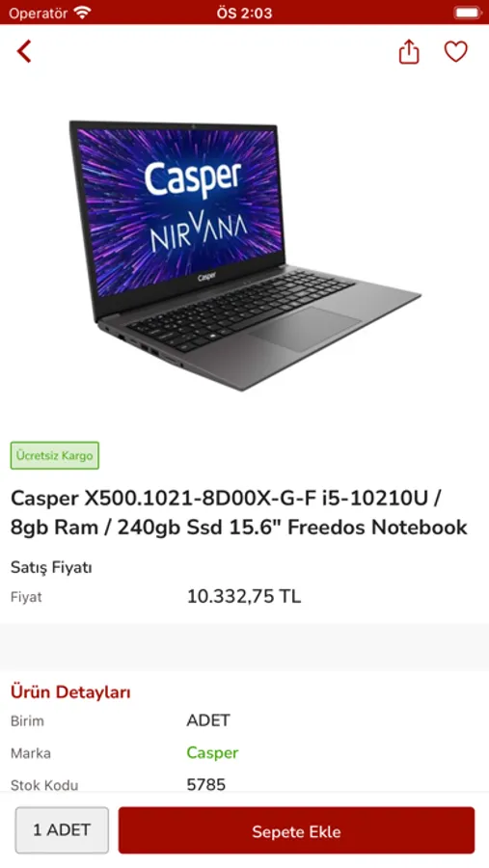Tap the ÖS 2:03 clock in status bar
Screen dimensions: 489x868
pyautogui.click(x=244, y=13)
